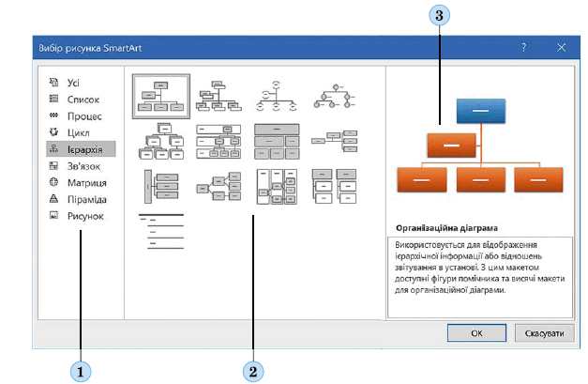Choose the Name and Title Organization Chart layout
Screen dimensions: 588x384
tap(219, 97)
